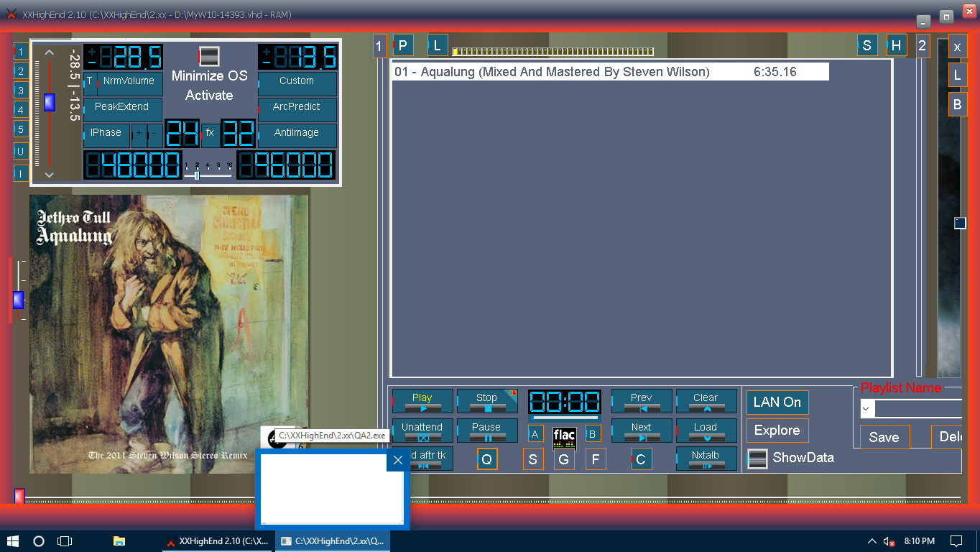This screenshot has height=552, width=980.
Task: Click the H button at playlist top-right
Action: pyautogui.click(x=897, y=45)
